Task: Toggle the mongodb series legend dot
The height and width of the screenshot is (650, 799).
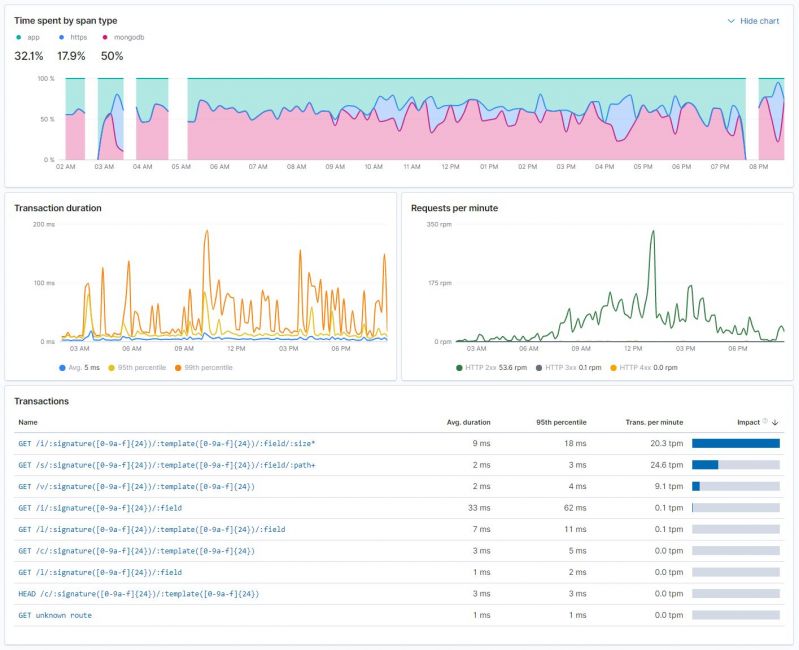Action: [105, 37]
